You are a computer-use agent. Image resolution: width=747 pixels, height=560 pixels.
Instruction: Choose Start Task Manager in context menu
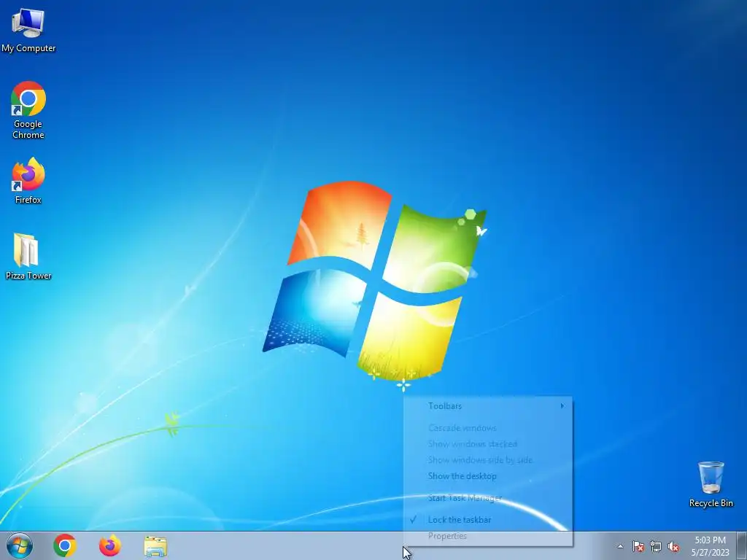coord(488,497)
